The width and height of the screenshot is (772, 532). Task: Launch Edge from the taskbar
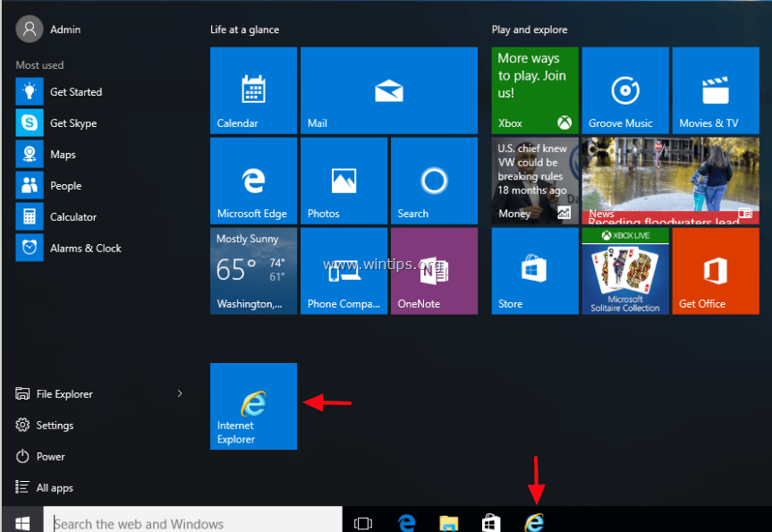coord(407,522)
